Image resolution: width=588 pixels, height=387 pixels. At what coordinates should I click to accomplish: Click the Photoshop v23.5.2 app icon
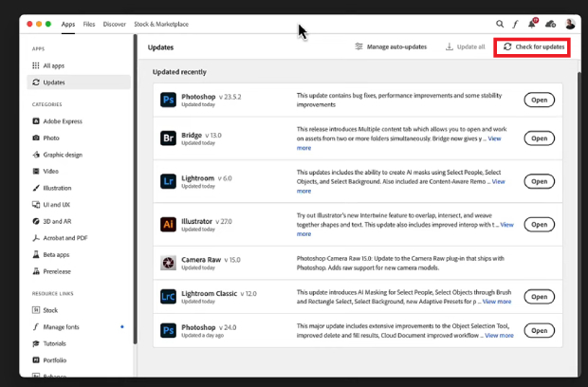tap(168, 100)
